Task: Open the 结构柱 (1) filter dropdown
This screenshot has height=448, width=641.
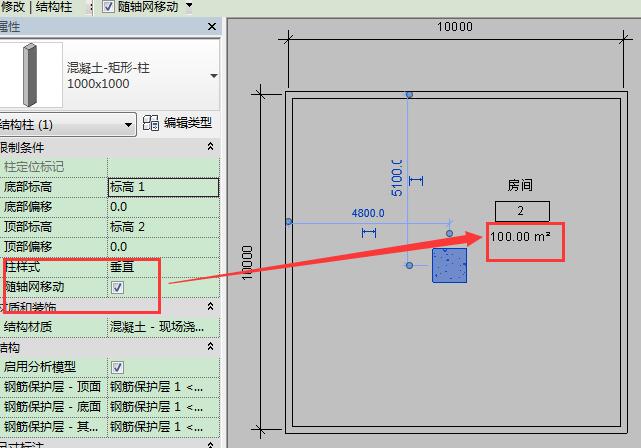Action: 67,125
